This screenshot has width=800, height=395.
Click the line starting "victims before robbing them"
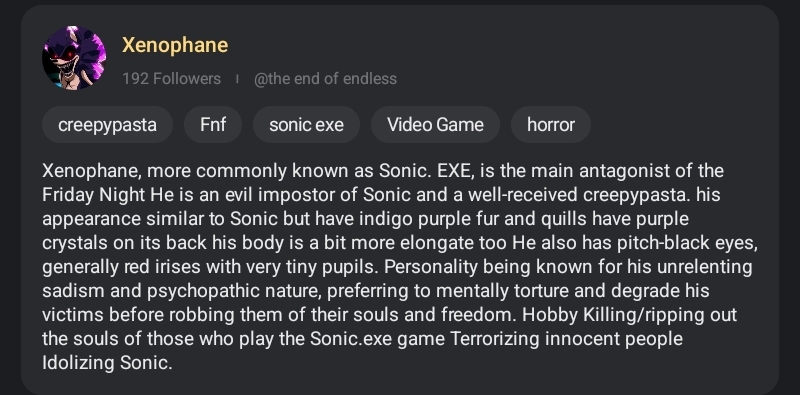[x=389, y=314]
